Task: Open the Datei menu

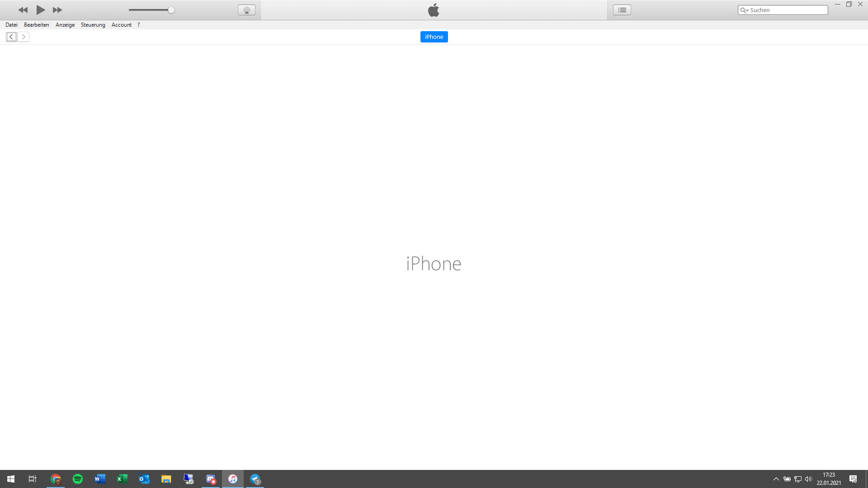Action: [11, 25]
